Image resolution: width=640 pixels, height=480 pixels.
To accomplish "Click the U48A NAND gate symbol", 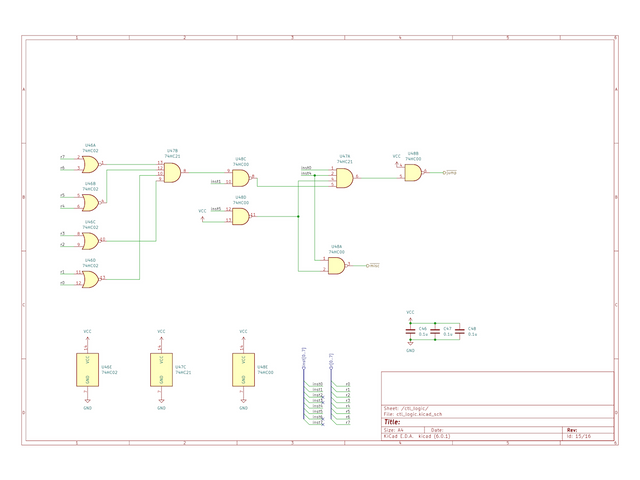I will 336,265.
